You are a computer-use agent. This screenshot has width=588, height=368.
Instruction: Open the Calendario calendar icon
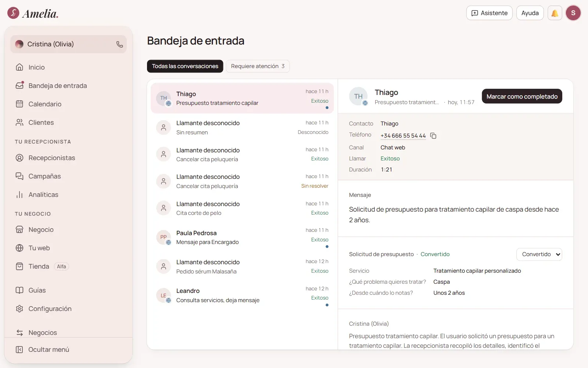coord(19,104)
